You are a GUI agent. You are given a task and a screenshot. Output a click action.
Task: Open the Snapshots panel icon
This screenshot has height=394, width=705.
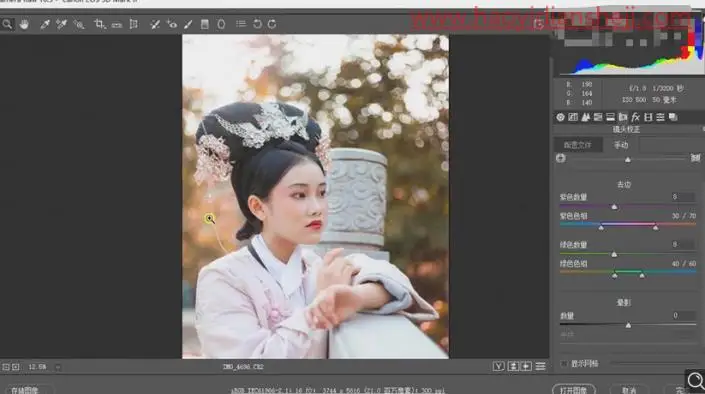[673, 117]
